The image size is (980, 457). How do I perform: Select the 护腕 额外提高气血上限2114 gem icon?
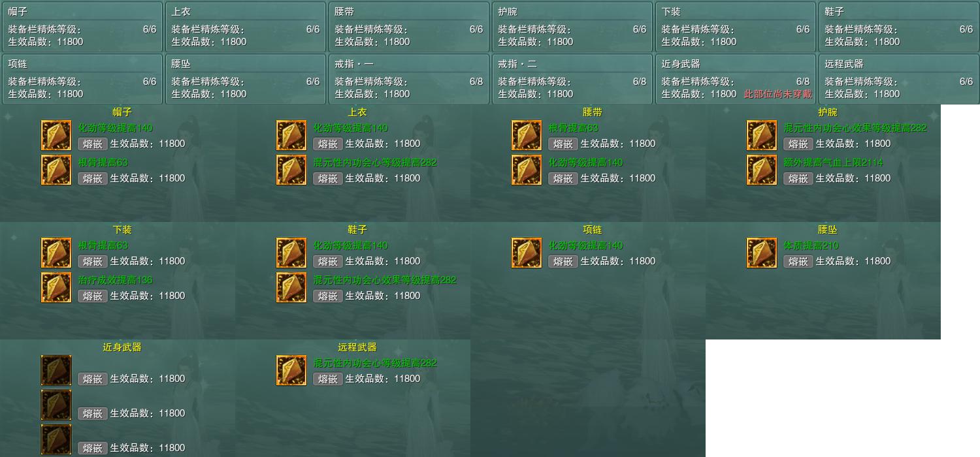click(x=762, y=170)
